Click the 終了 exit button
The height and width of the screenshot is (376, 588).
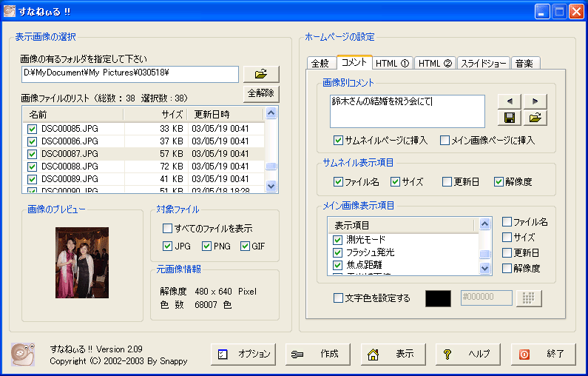tap(544, 354)
